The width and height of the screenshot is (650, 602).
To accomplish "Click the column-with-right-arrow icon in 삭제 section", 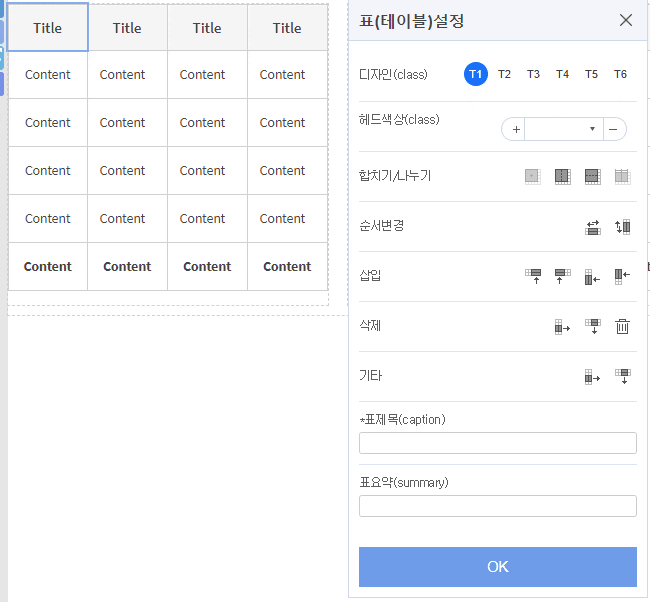I will 562,326.
